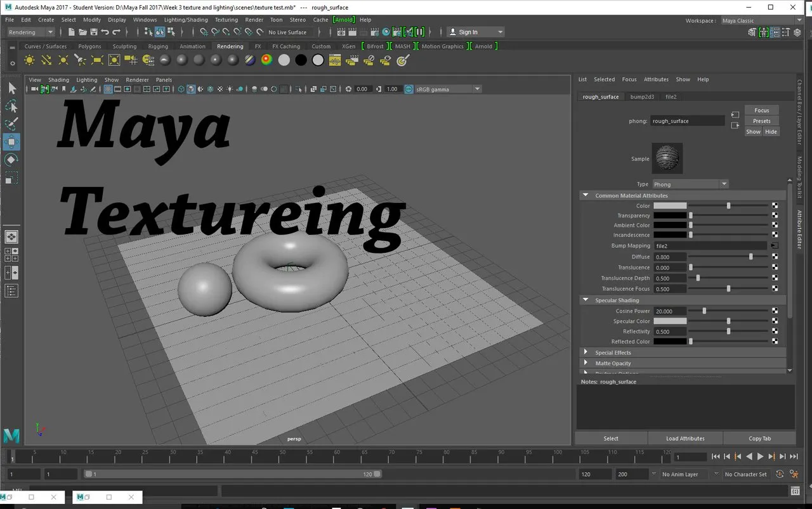The image size is (812, 509).
Task: Choose the Paint Selection tool
Action: pyautogui.click(x=11, y=124)
